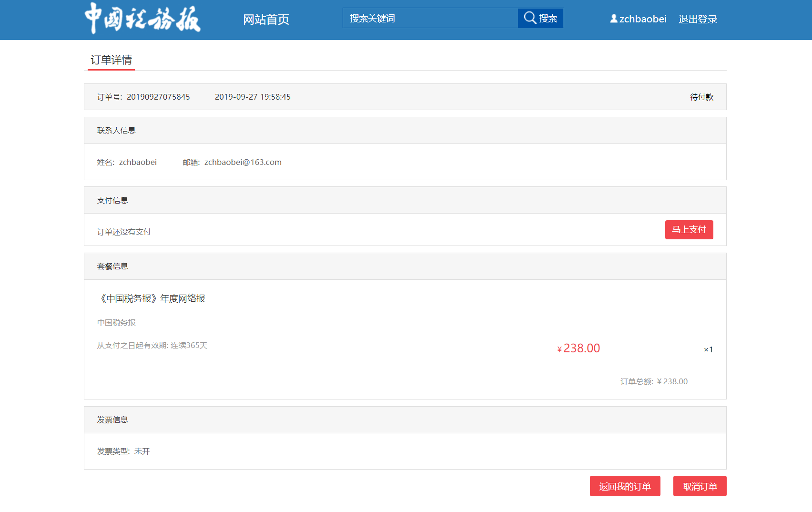This screenshot has width=812, height=512.
Task: Click the email zchbaobei@163.com
Action: (x=243, y=162)
